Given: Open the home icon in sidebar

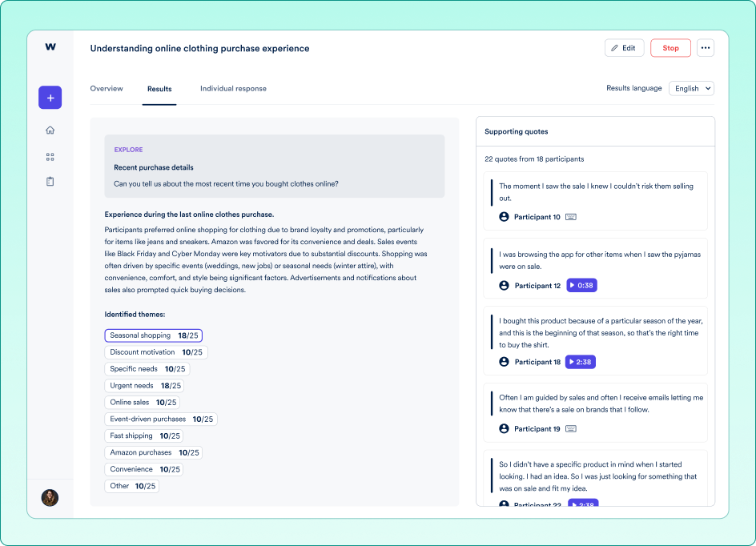Looking at the screenshot, I should (50, 130).
